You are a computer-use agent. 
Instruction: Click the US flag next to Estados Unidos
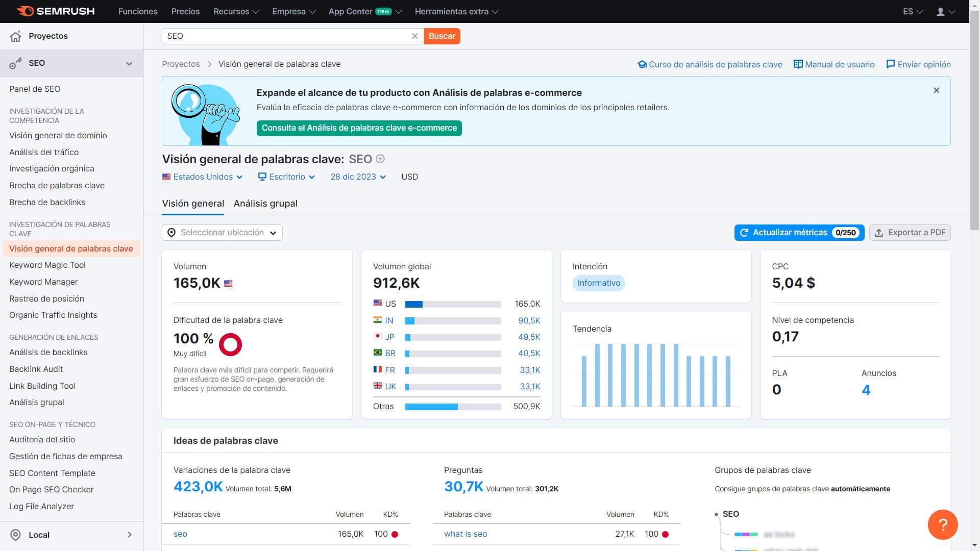coord(166,177)
